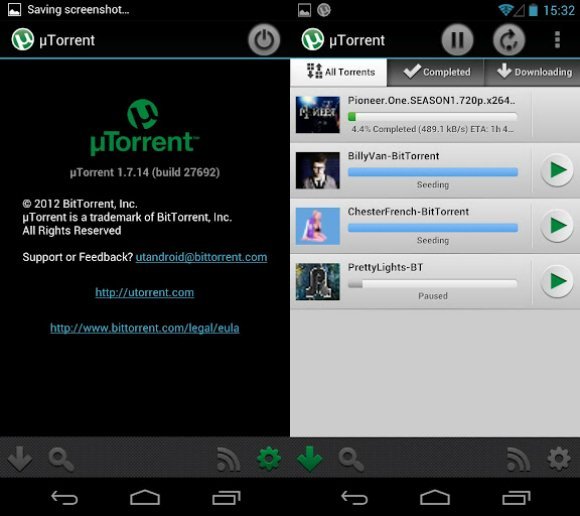Pause all torrents with the pause icon
This screenshot has height=516, width=580.
[457, 40]
